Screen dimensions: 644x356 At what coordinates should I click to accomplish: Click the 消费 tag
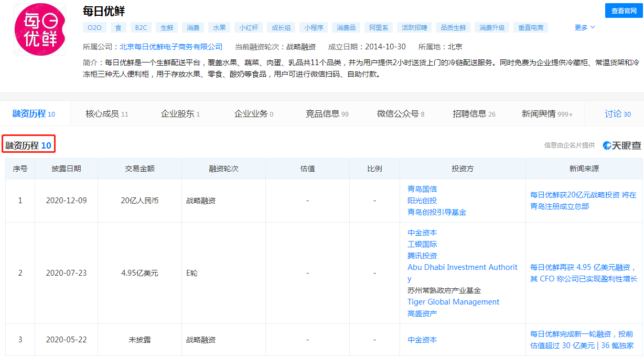[x=193, y=27]
